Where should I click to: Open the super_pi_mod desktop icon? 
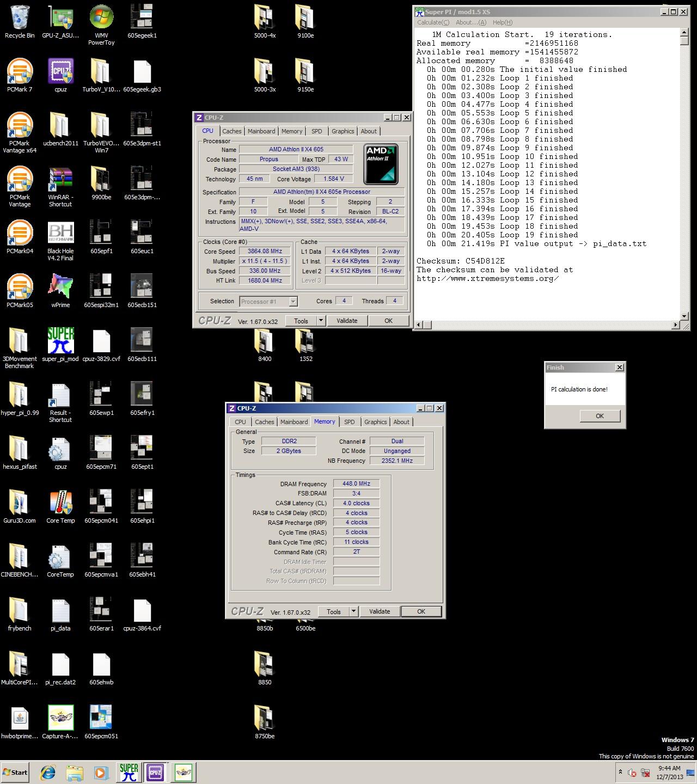(x=60, y=345)
